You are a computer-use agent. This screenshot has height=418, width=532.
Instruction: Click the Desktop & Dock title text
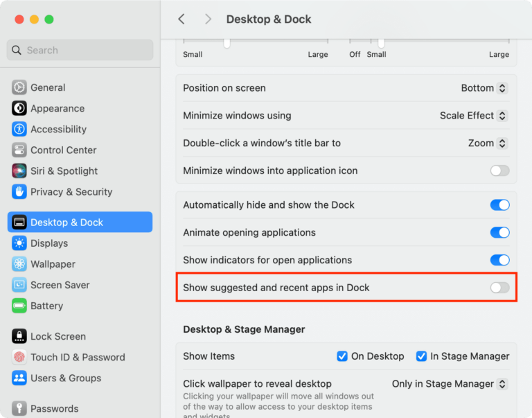click(x=269, y=19)
